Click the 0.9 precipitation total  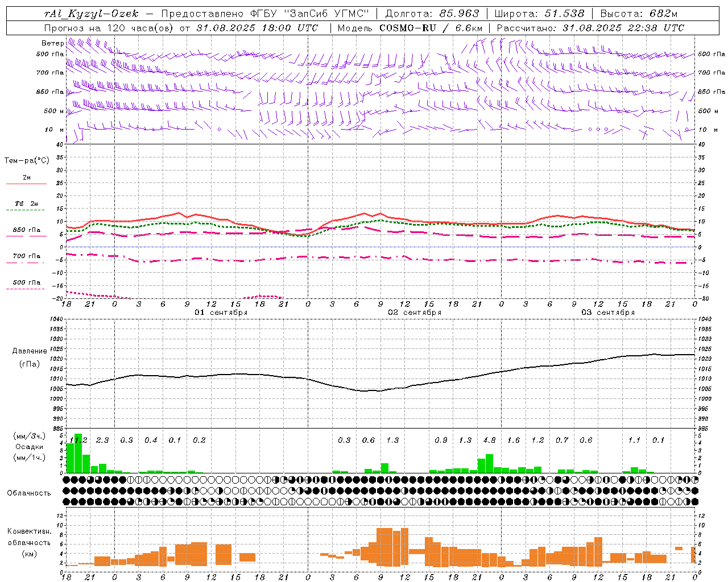click(x=441, y=440)
